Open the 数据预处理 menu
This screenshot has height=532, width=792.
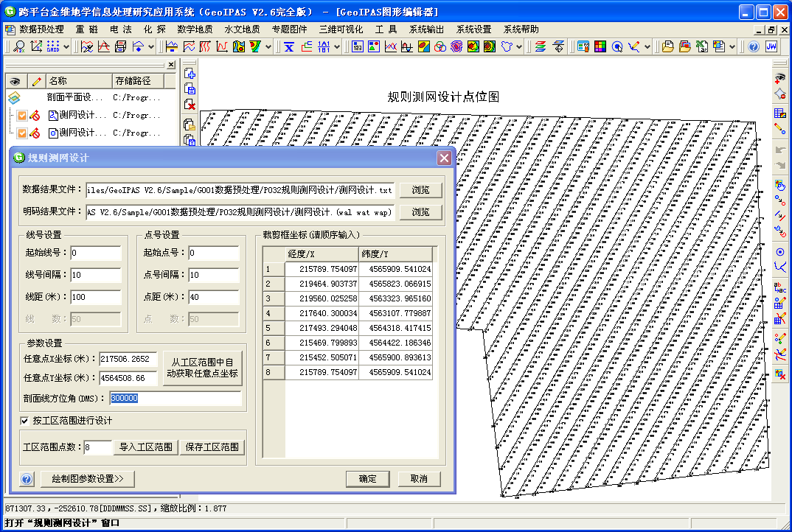pos(41,29)
